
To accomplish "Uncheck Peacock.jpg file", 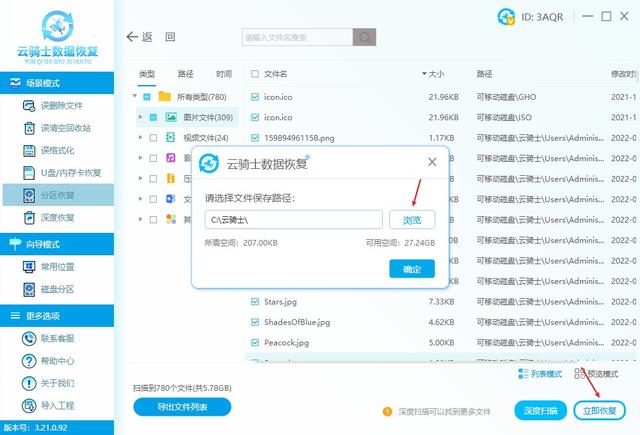I will click(255, 343).
